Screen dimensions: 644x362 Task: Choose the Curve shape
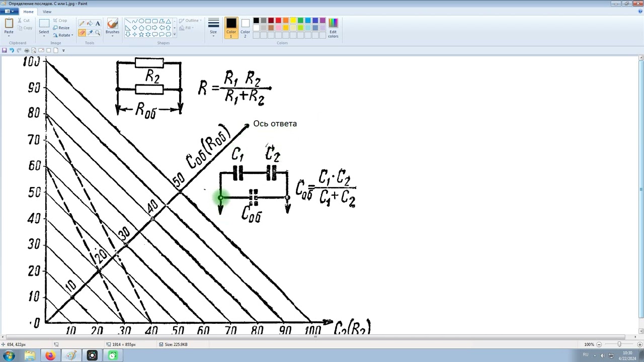[134, 21]
